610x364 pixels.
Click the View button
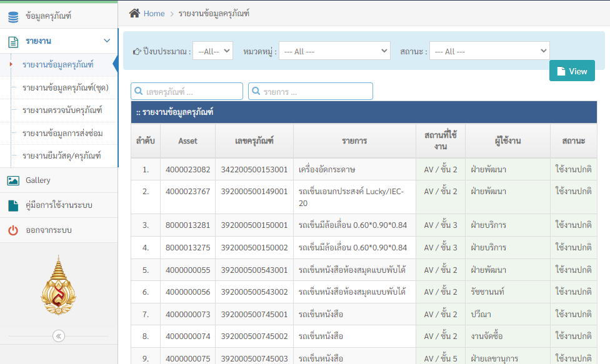572,71
